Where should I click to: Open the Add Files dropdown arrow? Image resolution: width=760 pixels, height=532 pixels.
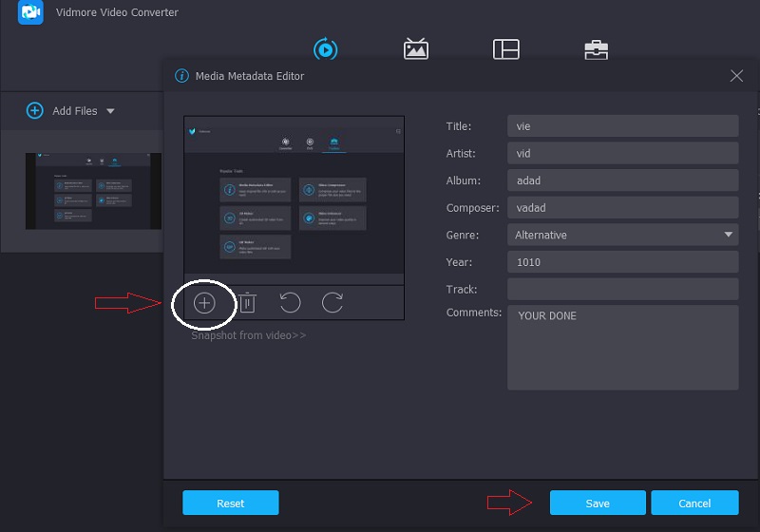(x=110, y=111)
